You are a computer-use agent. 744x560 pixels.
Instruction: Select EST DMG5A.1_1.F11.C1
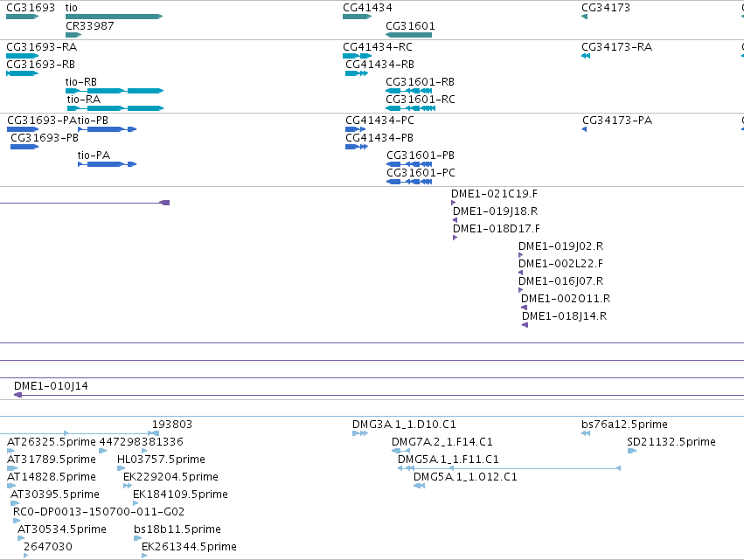pos(509,468)
